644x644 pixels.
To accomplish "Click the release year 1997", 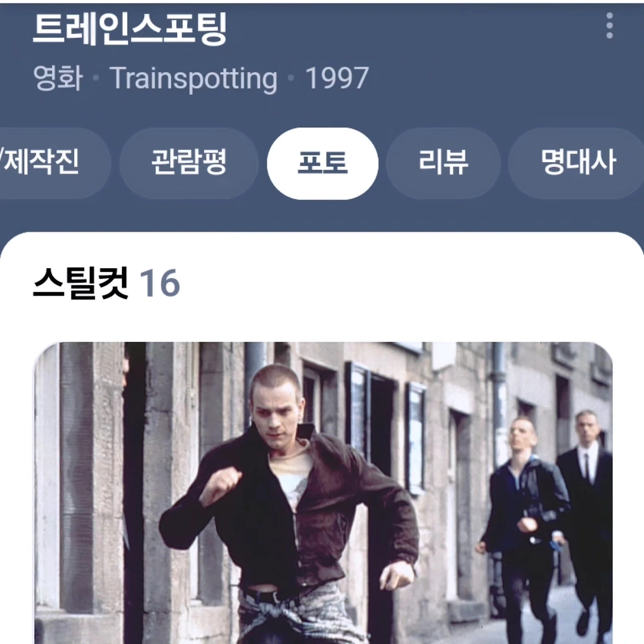I will pyautogui.click(x=337, y=78).
